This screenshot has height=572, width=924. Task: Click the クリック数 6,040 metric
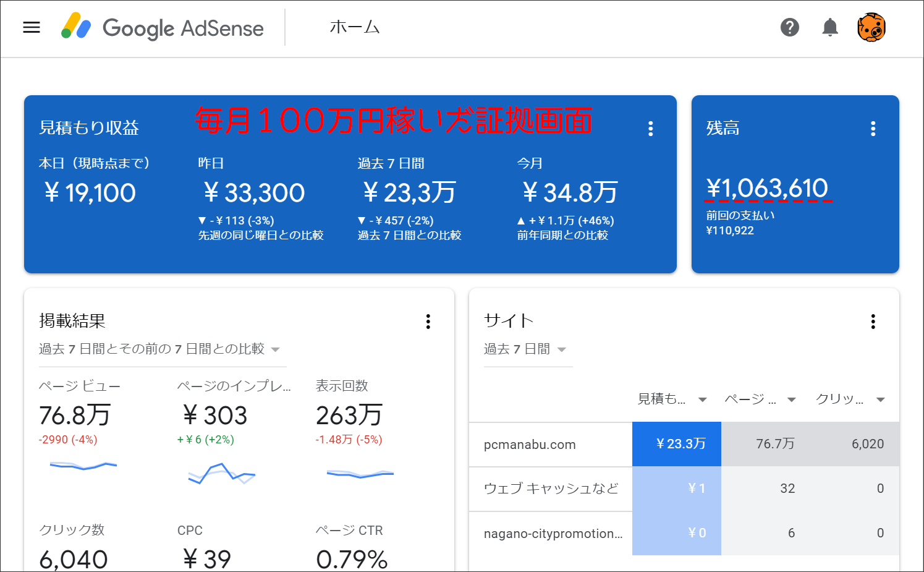74,559
